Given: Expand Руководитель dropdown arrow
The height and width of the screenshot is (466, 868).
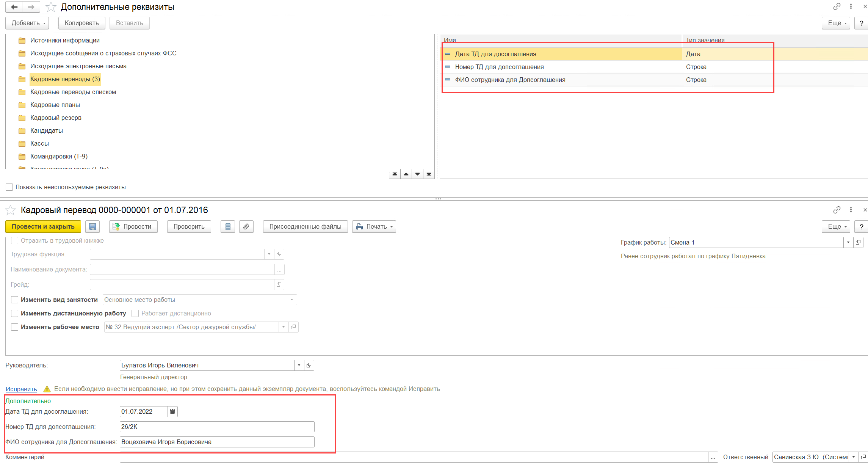Looking at the screenshot, I should coord(299,365).
